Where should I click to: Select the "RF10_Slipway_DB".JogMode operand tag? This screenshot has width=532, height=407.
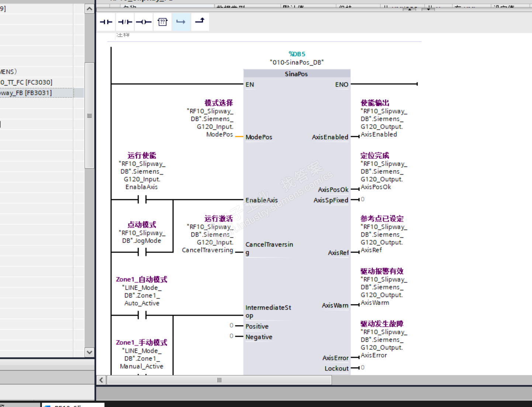142,237
